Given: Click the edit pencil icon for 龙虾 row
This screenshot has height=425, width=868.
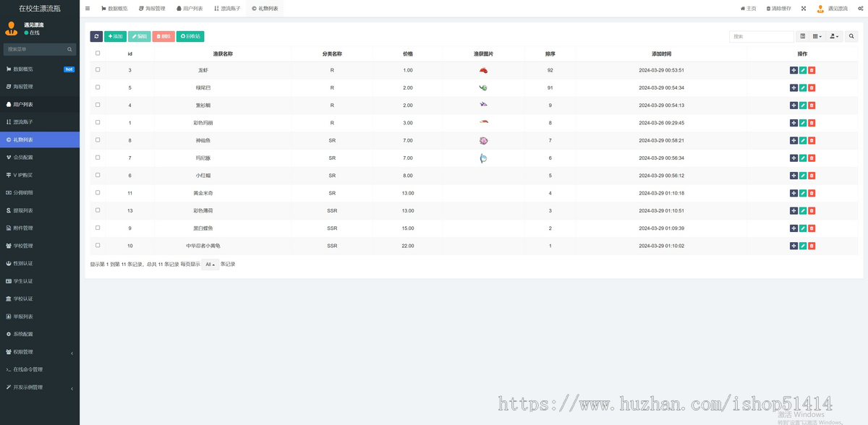Looking at the screenshot, I should pos(803,70).
